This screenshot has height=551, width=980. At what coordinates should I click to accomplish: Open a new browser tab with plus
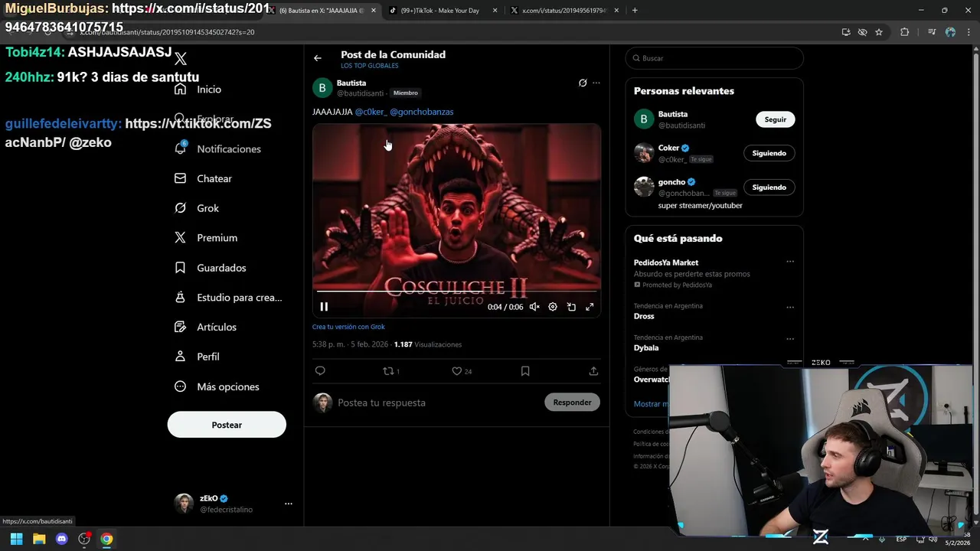[x=635, y=11]
